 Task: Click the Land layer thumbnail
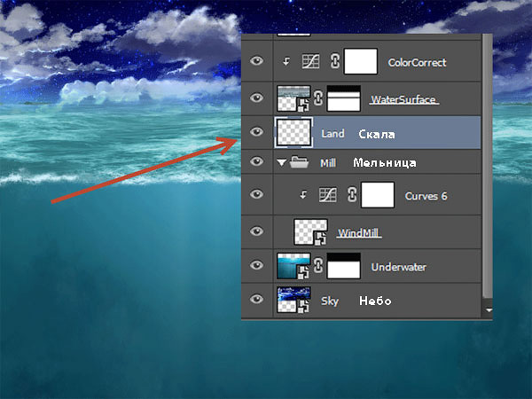pos(293,133)
